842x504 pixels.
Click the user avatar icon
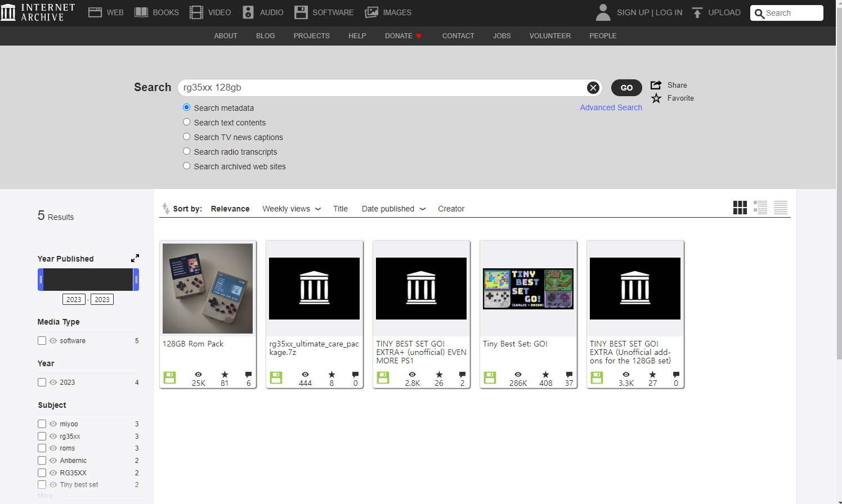(x=603, y=12)
